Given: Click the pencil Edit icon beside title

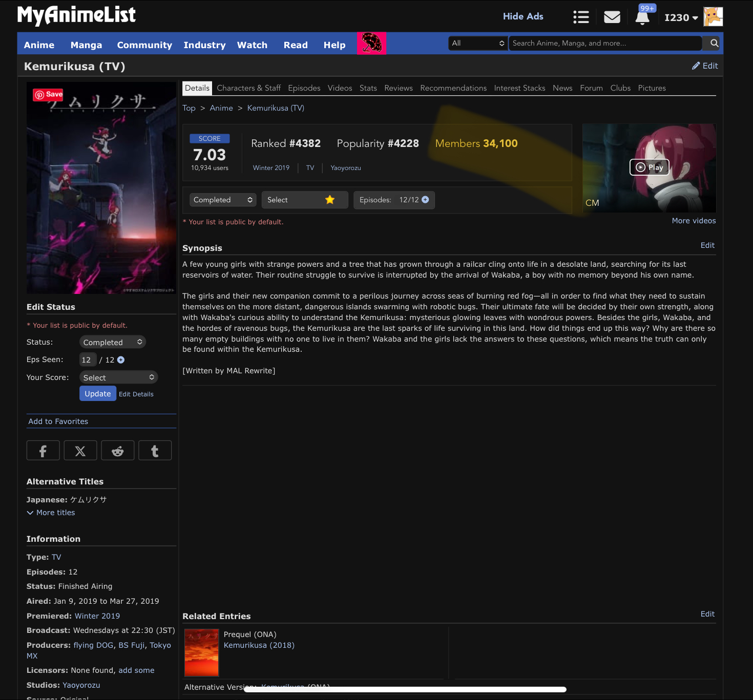Looking at the screenshot, I should (x=705, y=66).
